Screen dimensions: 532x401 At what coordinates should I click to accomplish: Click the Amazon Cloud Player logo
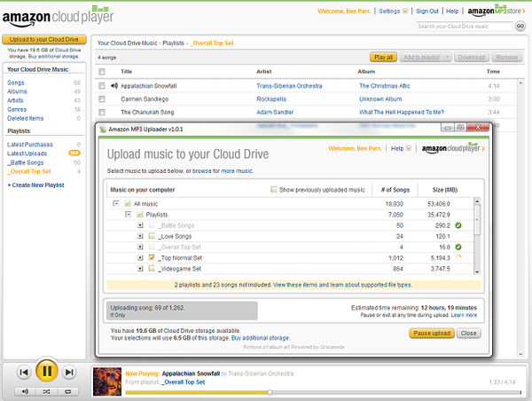coord(58,16)
